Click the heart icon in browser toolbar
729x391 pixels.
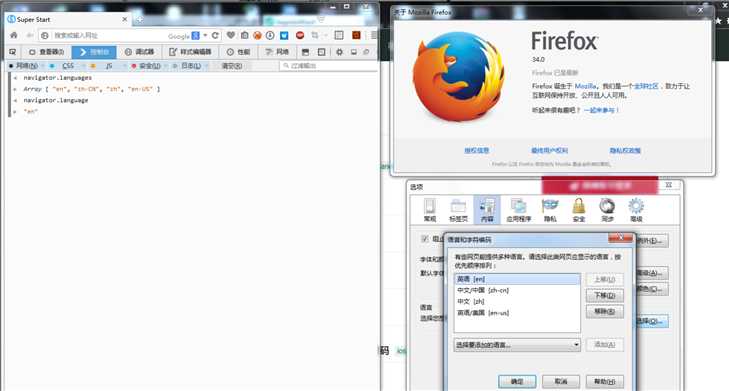pos(231,35)
